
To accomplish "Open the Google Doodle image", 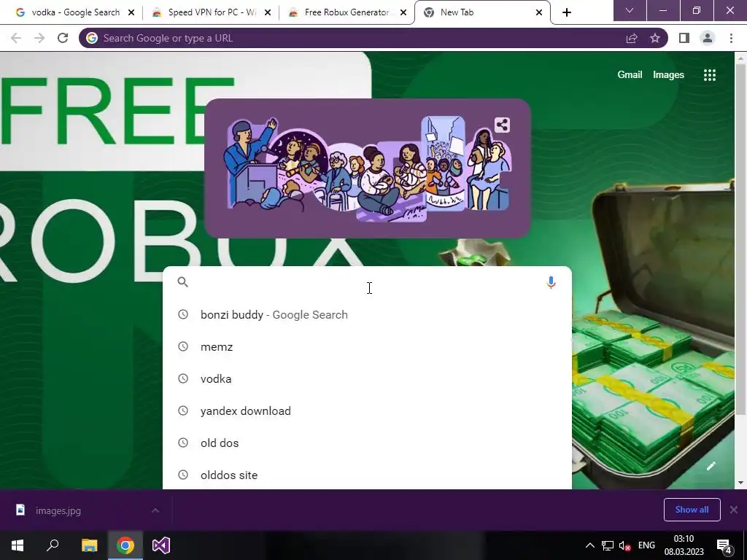I will (367, 168).
